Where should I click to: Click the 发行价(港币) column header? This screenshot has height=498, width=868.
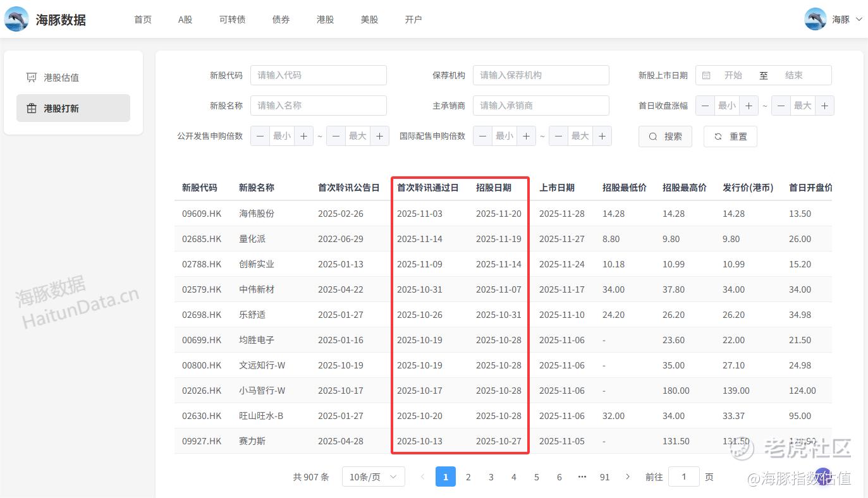[x=748, y=188]
